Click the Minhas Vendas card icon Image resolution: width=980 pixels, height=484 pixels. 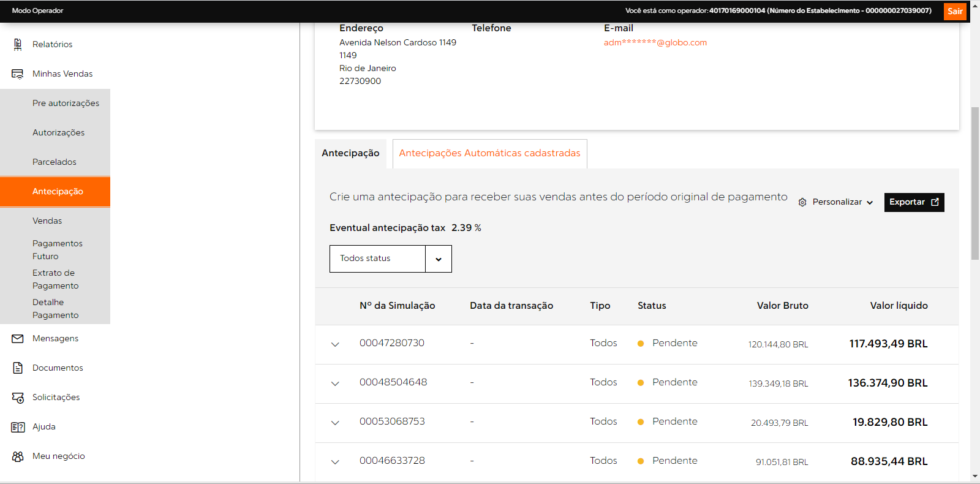pos(18,74)
